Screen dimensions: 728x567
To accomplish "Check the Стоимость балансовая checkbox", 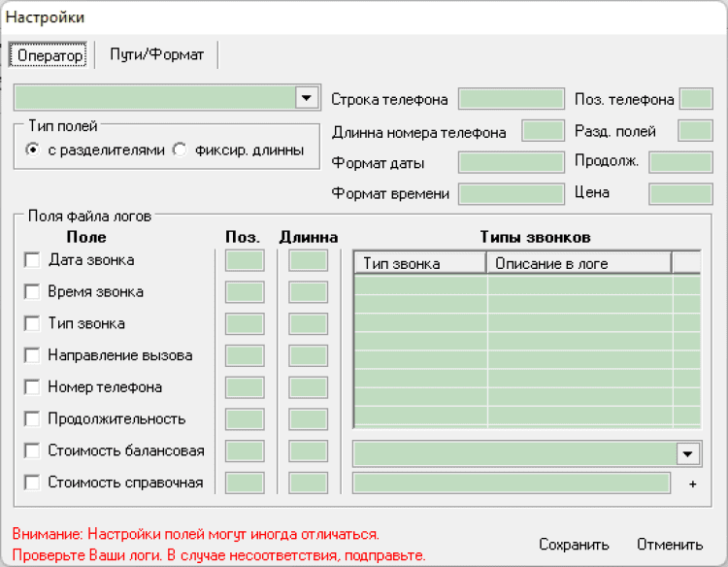I will (x=32, y=450).
